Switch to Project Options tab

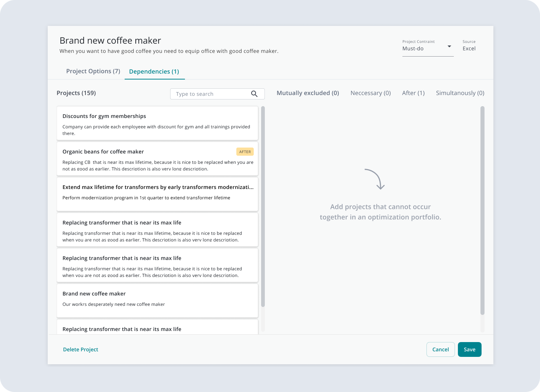pyautogui.click(x=93, y=71)
